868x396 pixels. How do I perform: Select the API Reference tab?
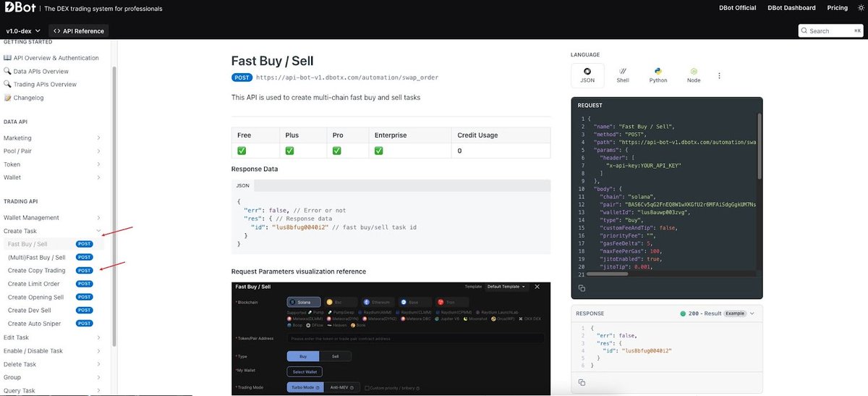tap(79, 31)
